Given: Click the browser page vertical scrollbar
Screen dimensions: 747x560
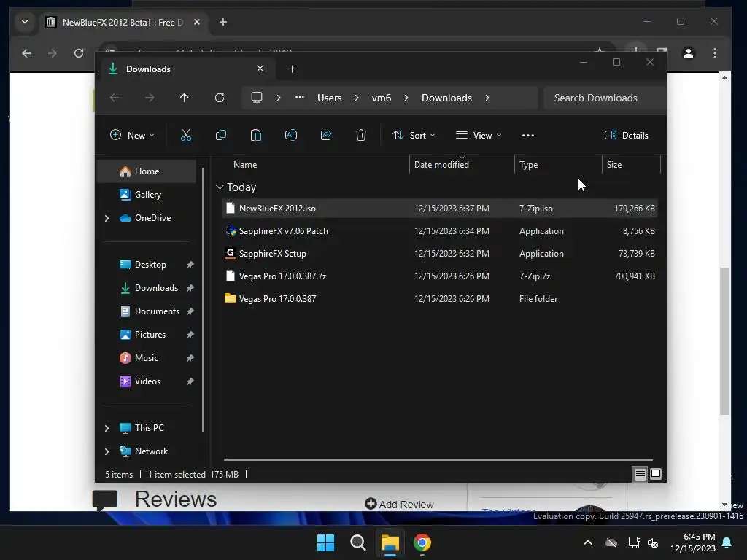Looking at the screenshot, I should (724, 341).
